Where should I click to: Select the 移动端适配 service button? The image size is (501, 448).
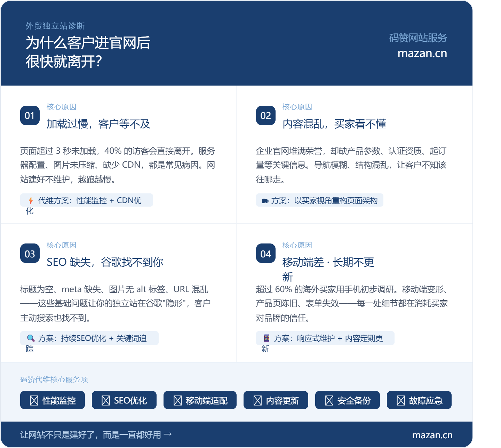coord(200,400)
